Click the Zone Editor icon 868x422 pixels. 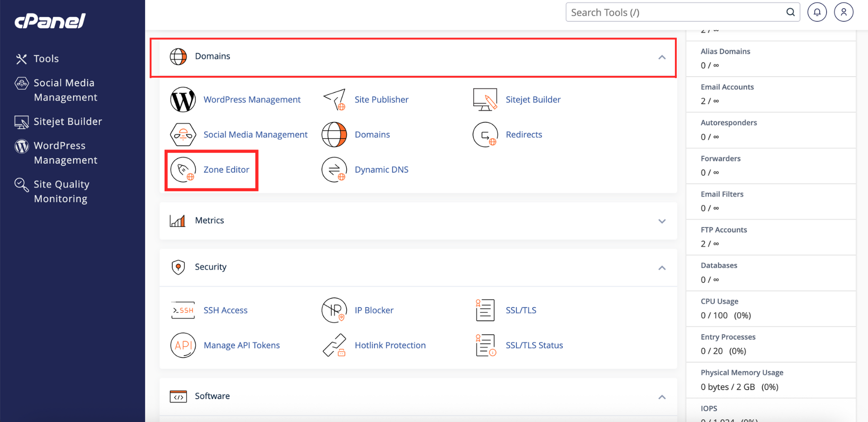(x=183, y=170)
